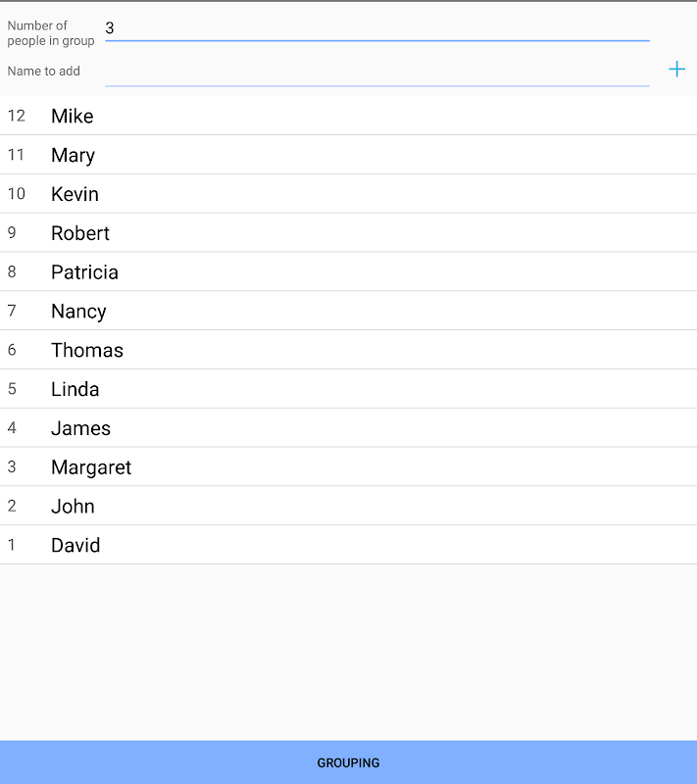The image size is (697, 784).
Task: Select James in the list
Action: click(x=81, y=428)
